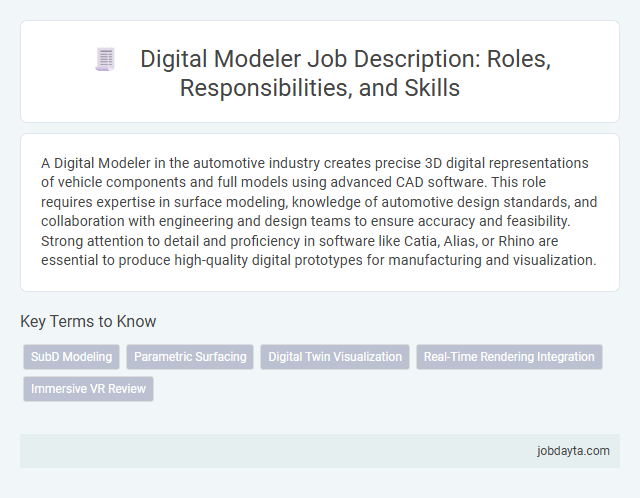Click the Real-Time Rendering Integration tag

click(x=509, y=357)
